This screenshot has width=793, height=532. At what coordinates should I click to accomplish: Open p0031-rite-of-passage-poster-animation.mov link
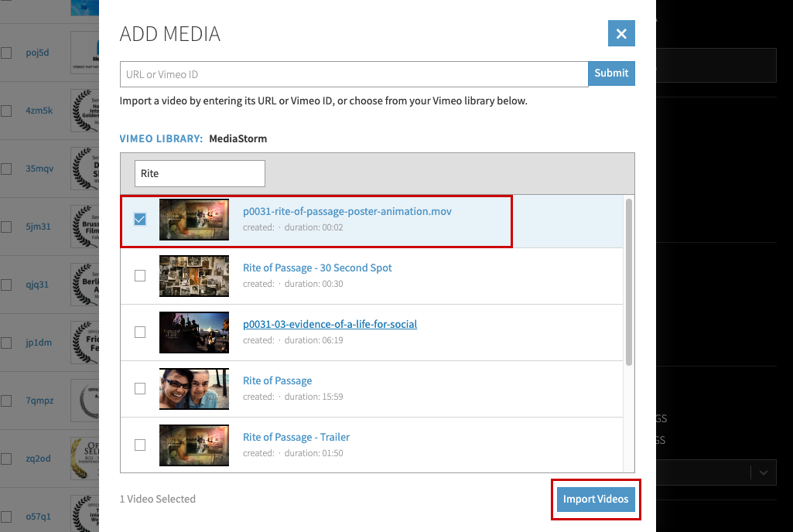[347, 211]
